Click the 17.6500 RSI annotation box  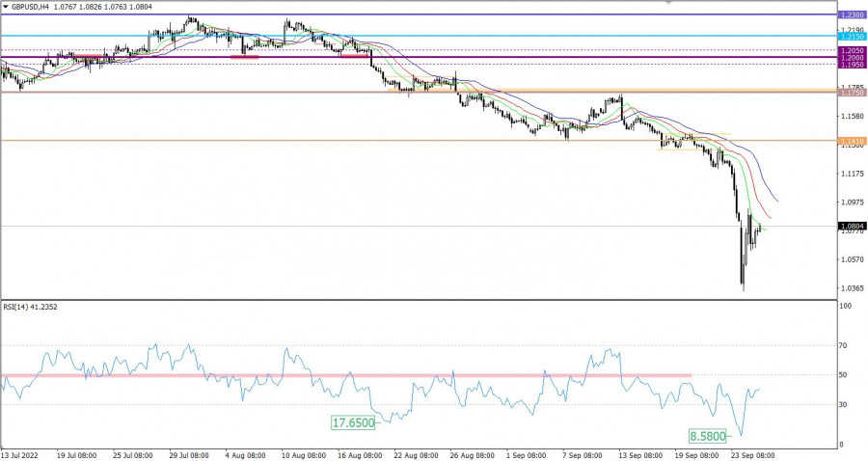353,421
